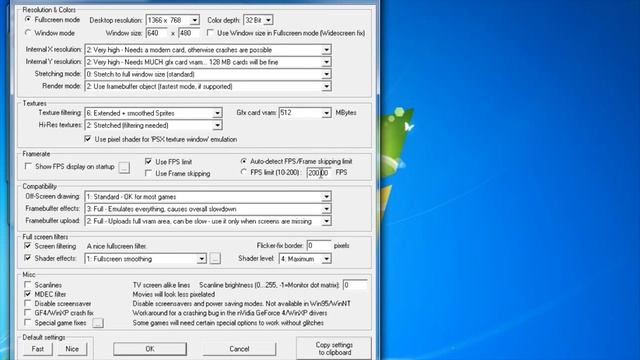The width and height of the screenshot is (640, 360).
Task: Enable Use Window size in Fullscreen mode
Action: (210, 33)
